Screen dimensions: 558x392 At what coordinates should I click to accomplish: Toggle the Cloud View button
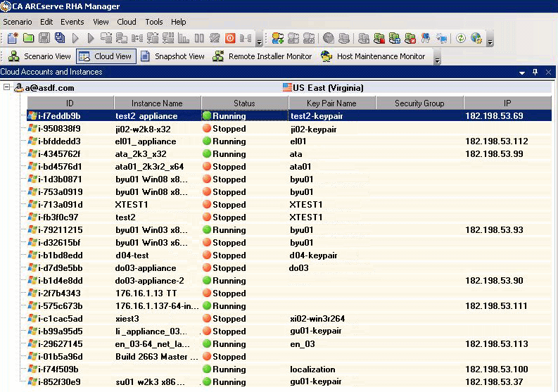(106, 56)
